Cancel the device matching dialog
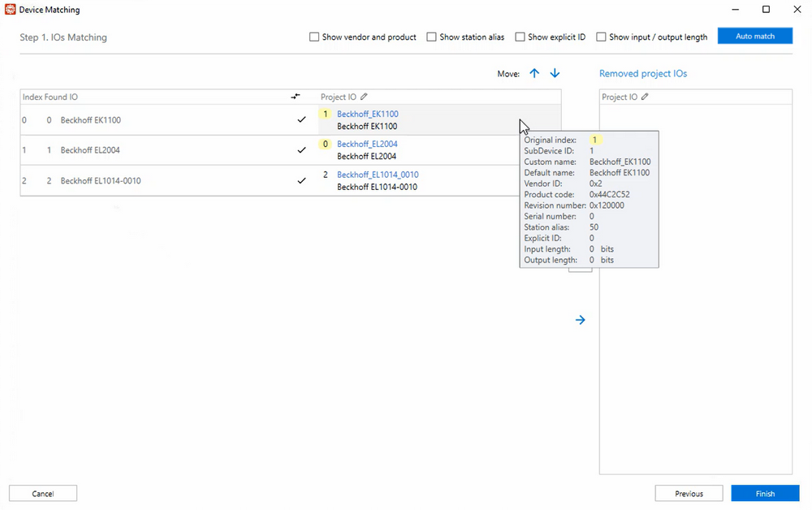This screenshot has width=812, height=510. [x=43, y=494]
